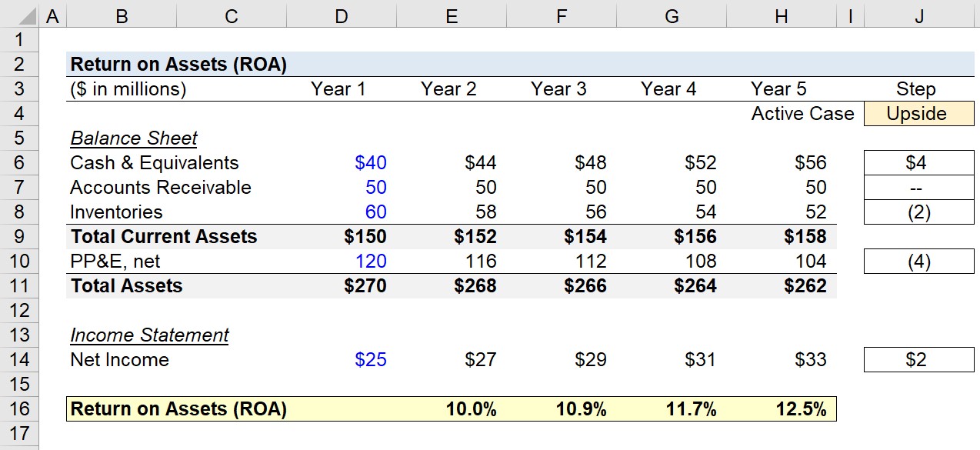Click the Inventories step (2) cell

918,212
